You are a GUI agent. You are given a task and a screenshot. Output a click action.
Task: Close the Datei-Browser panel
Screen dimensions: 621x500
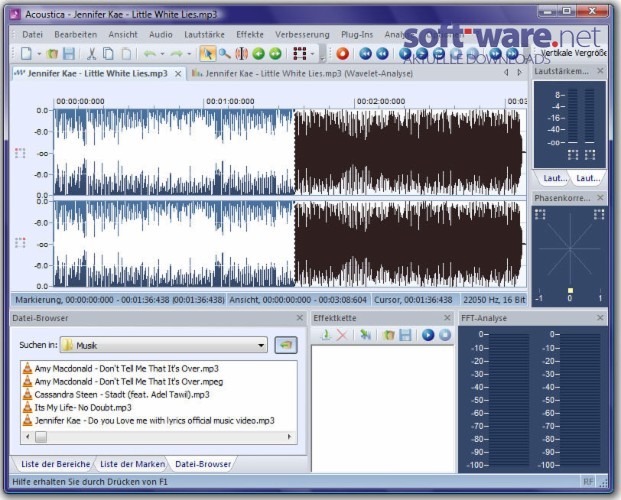pyautogui.click(x=300, y=318)
